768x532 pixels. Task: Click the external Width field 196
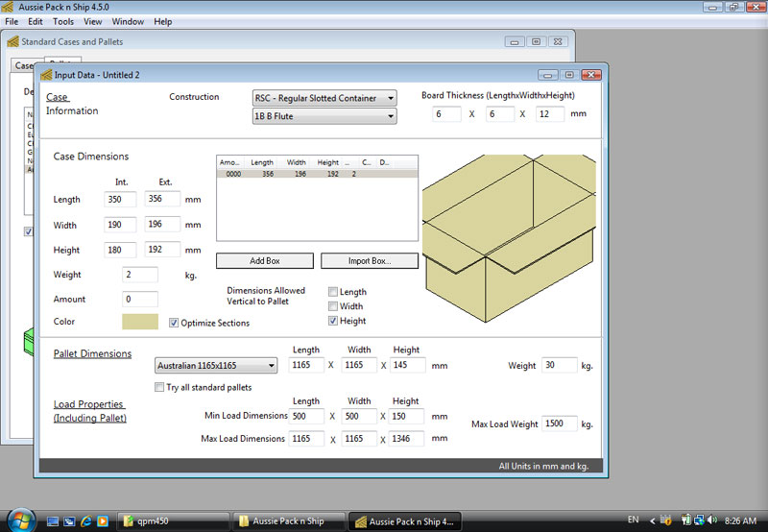162,224
